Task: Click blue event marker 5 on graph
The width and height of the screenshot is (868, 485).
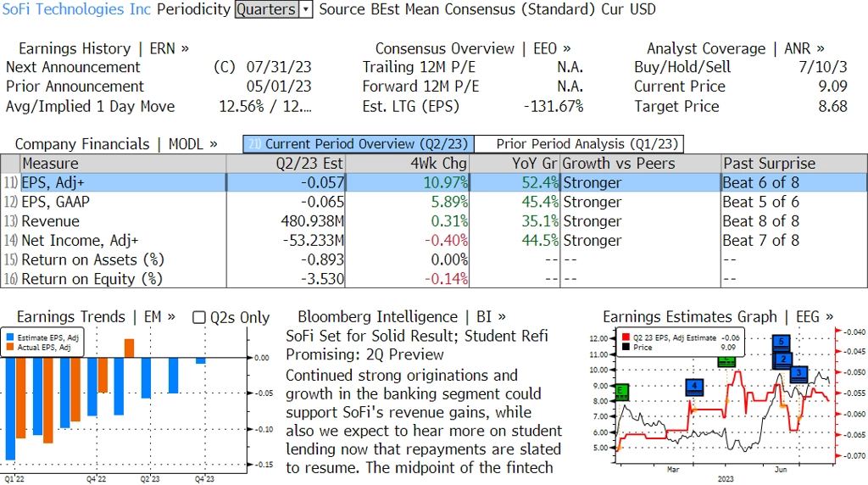Action: pos(781,343)
